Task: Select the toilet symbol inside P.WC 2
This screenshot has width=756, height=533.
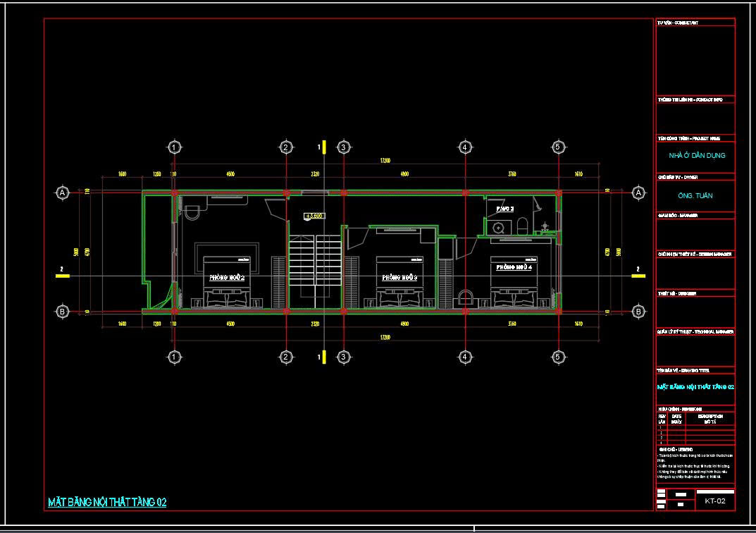Action: tap(522, 226)
